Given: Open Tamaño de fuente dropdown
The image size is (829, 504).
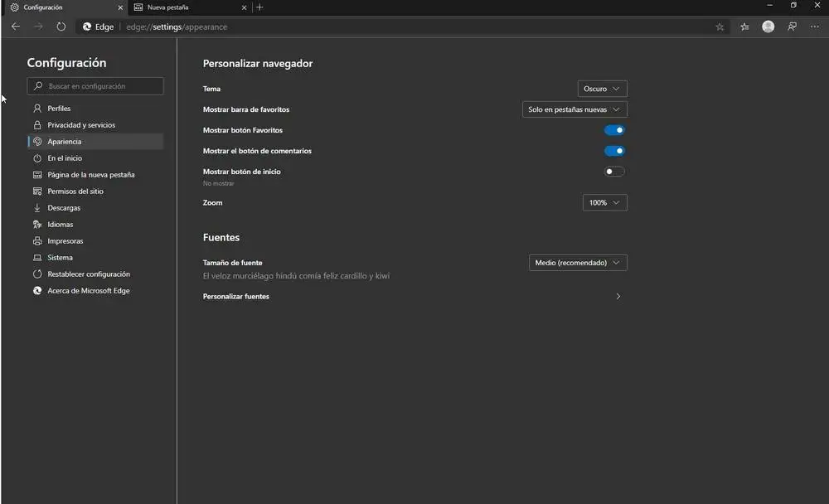Looking at the screenshot, I should click(578, 263).
